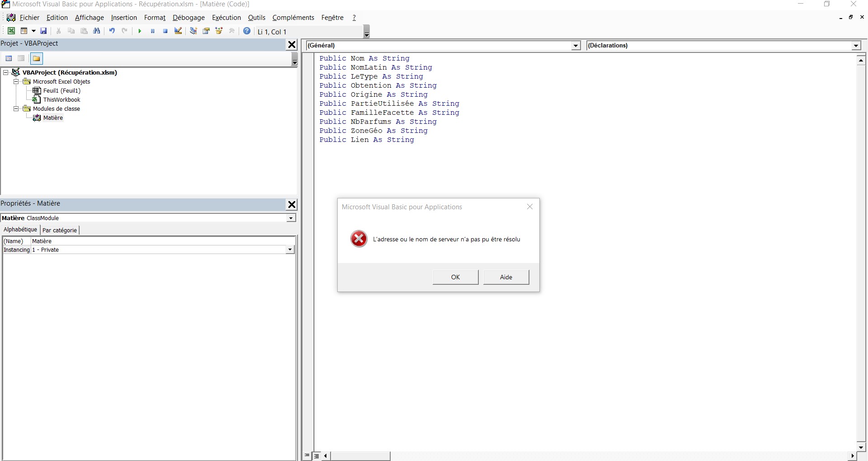Switch to the Par catégorie tab

click(60, 230)
